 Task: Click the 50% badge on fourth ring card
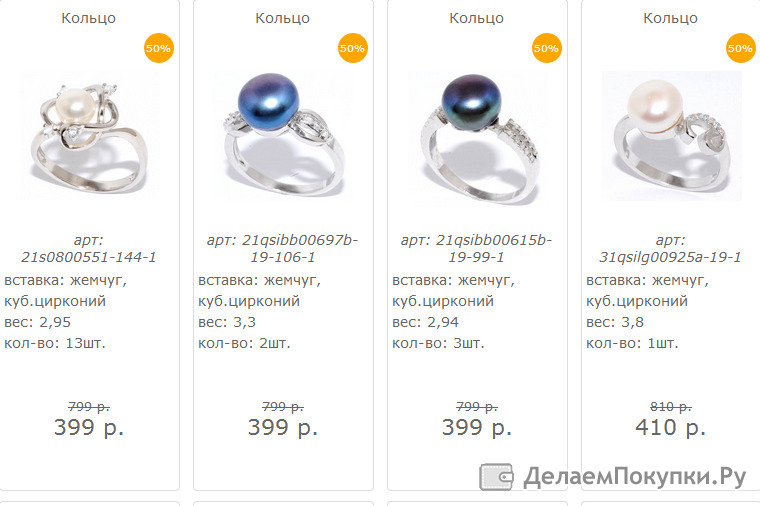pos(740,48)
